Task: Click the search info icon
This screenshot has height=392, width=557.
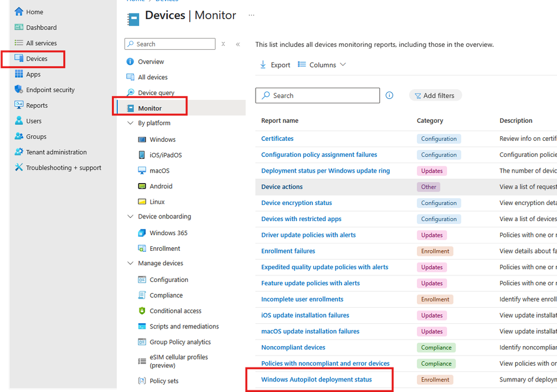Action: 390,95
